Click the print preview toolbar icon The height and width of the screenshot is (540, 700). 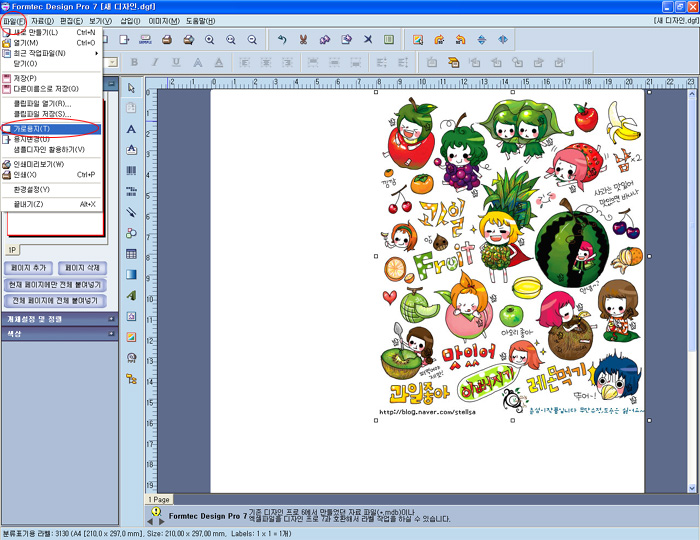coord(189,40)
